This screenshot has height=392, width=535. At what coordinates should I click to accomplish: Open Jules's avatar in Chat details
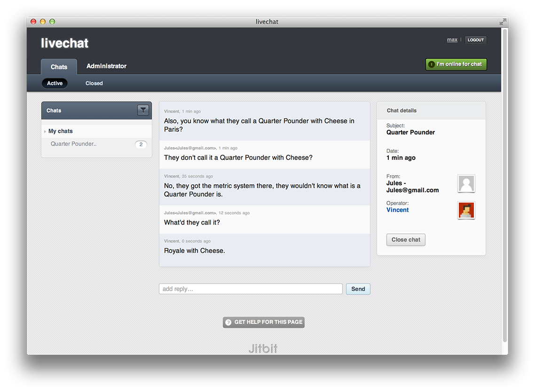point(466,183)
